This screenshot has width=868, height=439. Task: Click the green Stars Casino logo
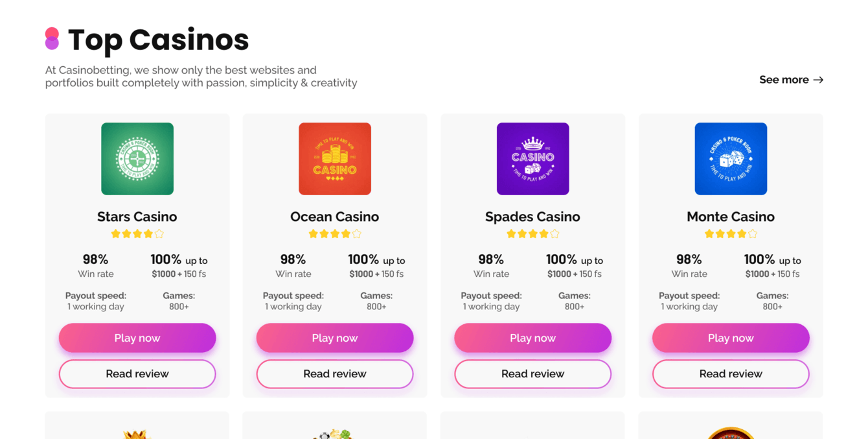[137, 159]
